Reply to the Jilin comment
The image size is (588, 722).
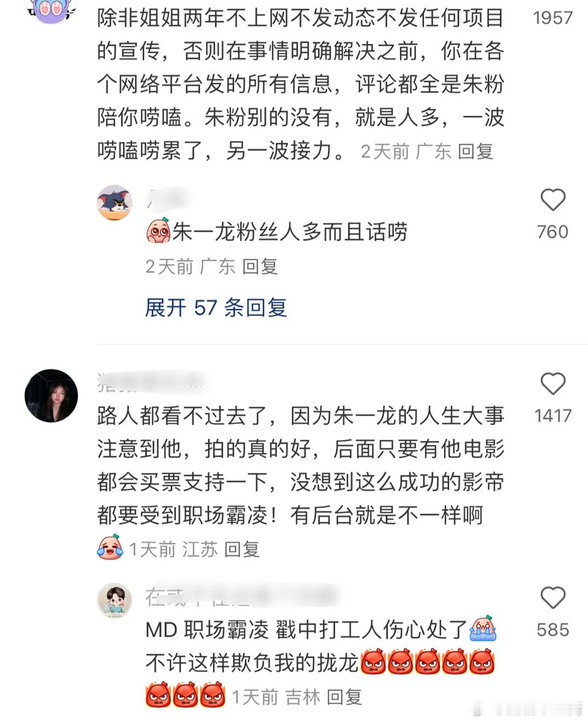point(344,697)
